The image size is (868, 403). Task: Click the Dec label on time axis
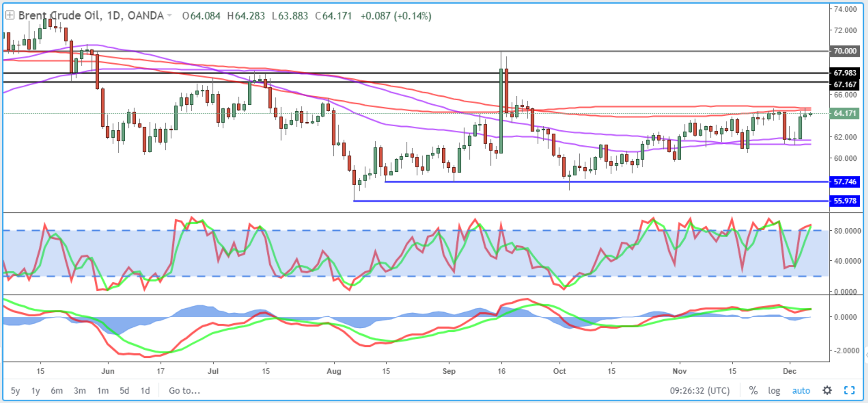point(790,371)
